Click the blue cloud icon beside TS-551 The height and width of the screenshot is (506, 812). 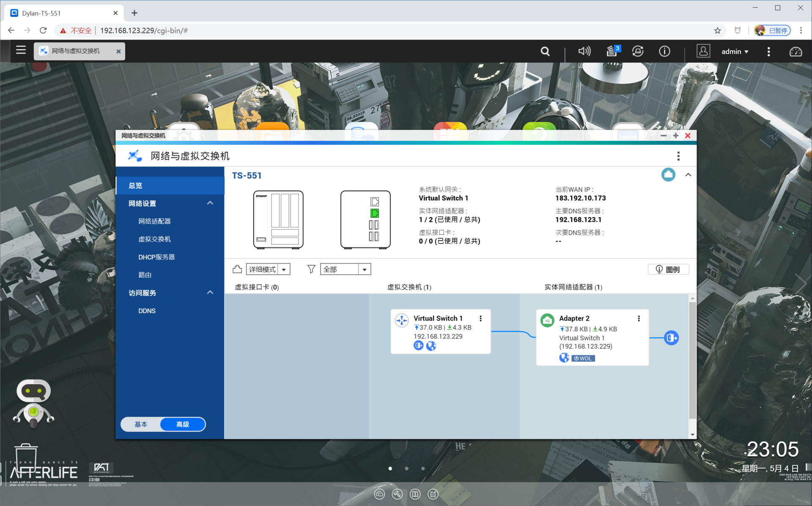668,175
